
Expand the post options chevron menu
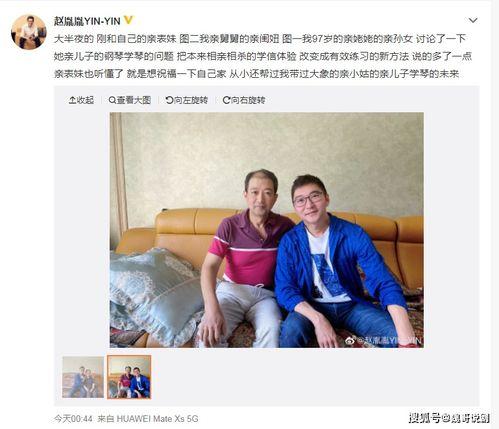pos(473,21)
